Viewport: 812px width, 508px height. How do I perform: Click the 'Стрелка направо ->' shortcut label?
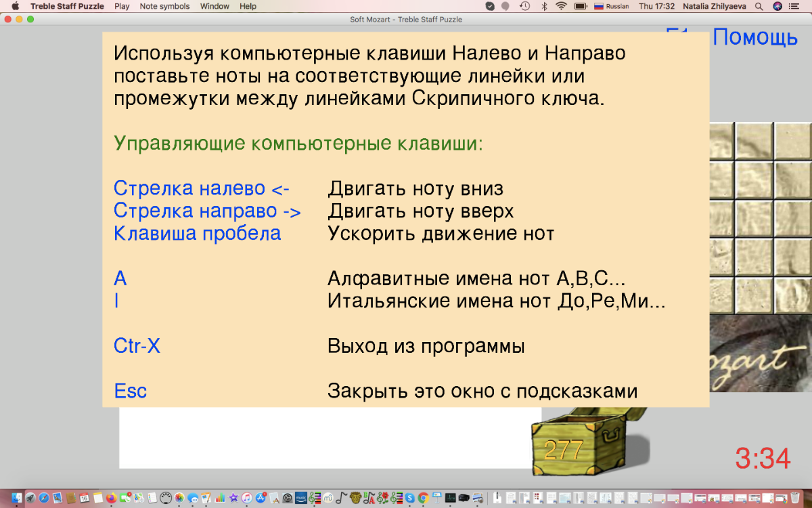(207, 211)
